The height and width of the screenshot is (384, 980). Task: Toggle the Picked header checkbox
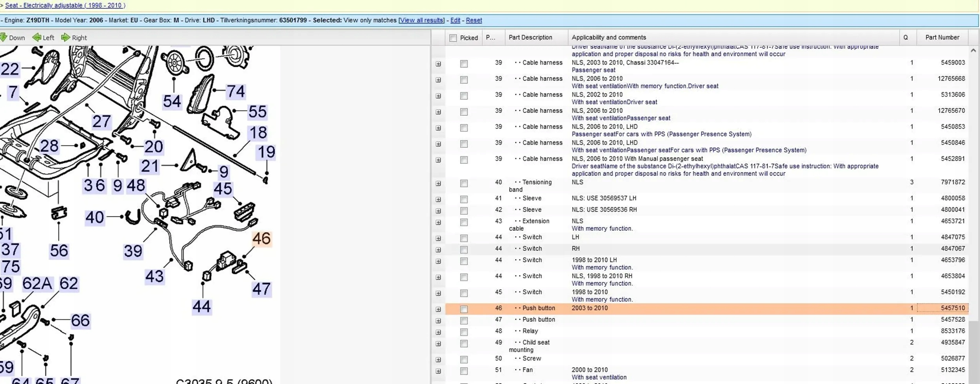click(x=453, y=38)
